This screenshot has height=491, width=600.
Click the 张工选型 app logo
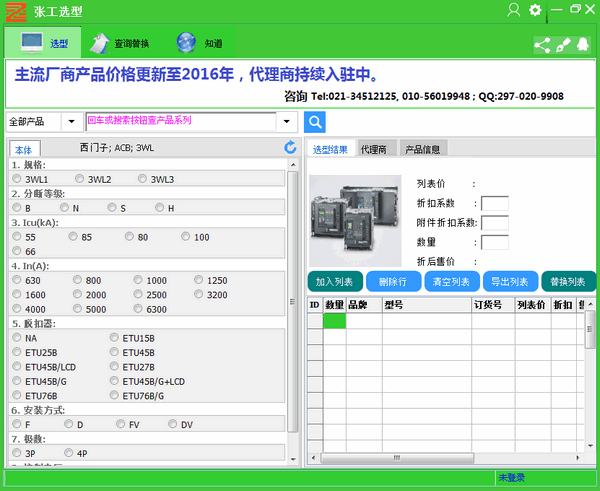click(x=16, y=12)
